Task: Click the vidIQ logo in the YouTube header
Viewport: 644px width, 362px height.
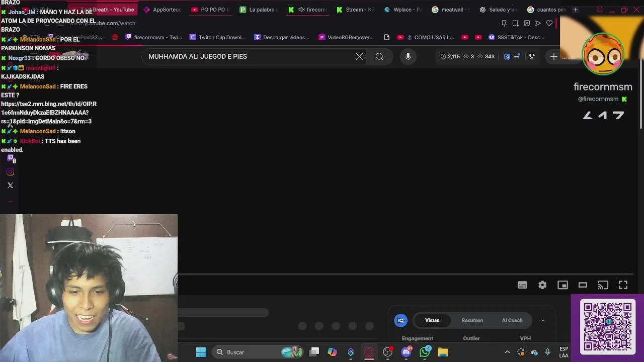Action: pos(507,57)
